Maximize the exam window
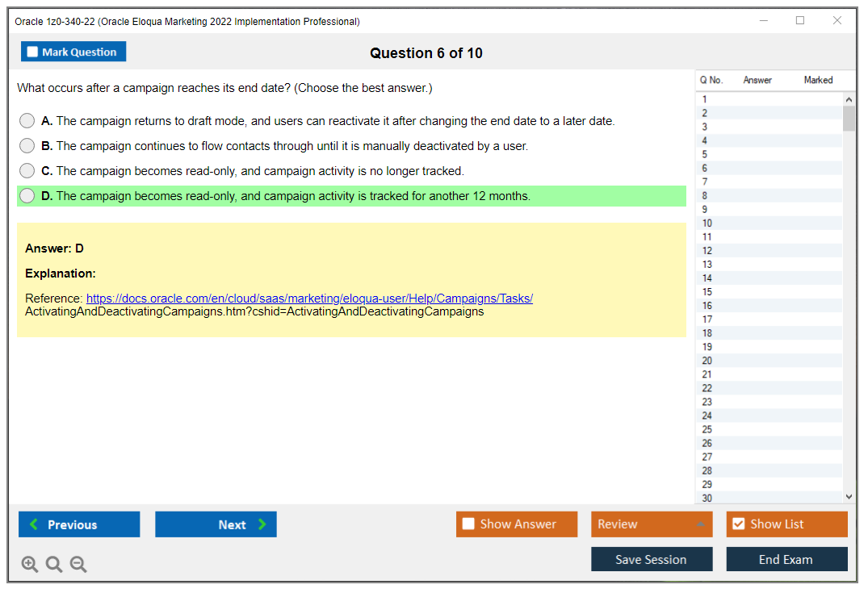 click(x=800, y=21)
